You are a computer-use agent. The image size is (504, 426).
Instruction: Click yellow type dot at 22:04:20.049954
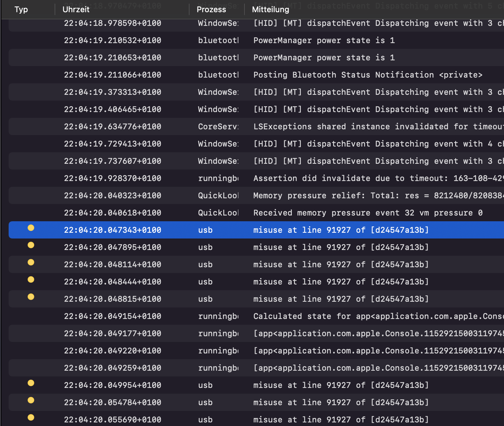tap(31, 383)
